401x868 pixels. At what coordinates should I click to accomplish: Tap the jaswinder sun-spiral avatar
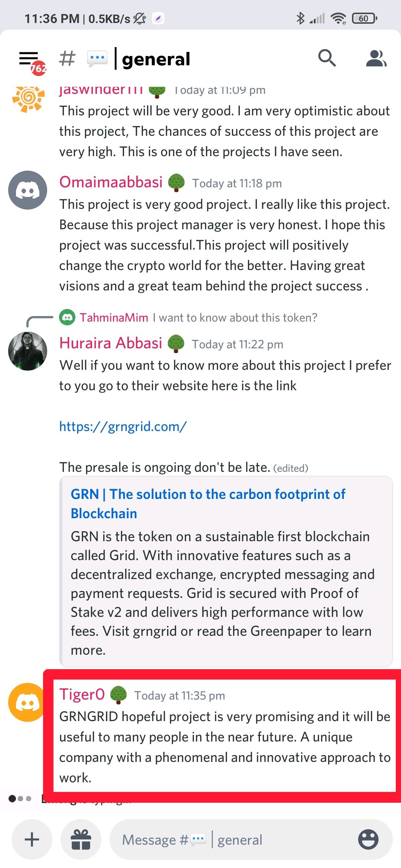tap(29, 98)
